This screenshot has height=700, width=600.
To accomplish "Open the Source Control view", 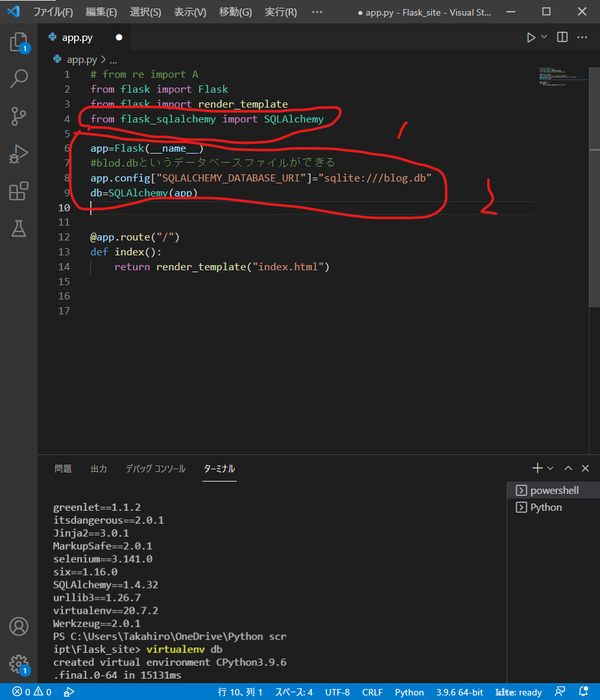I will pyautogui.click(x=19, y=116).
